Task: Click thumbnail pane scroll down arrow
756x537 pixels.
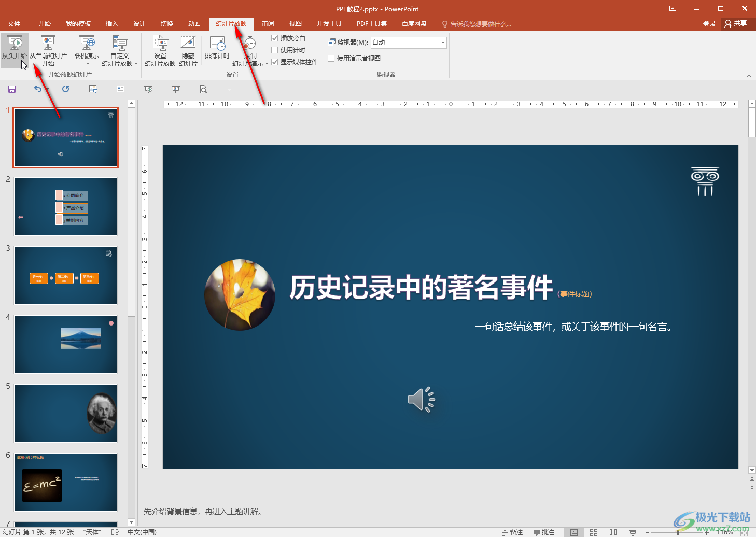Action: pyautogui.click(x=131, y=522)
